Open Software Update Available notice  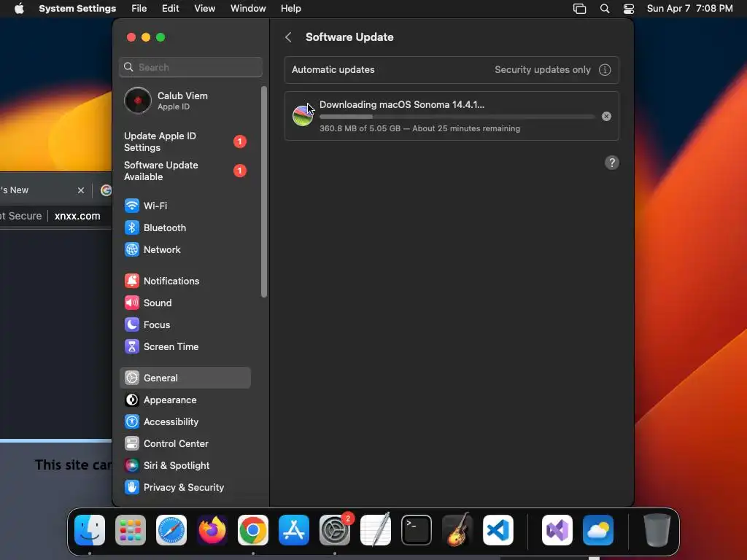coord(185,171)
